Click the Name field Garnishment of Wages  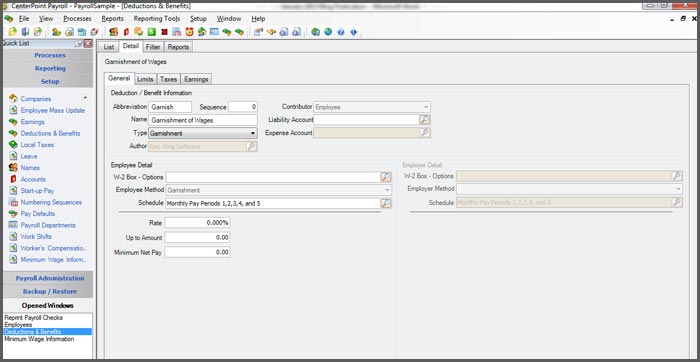click(x=203, y=120)
